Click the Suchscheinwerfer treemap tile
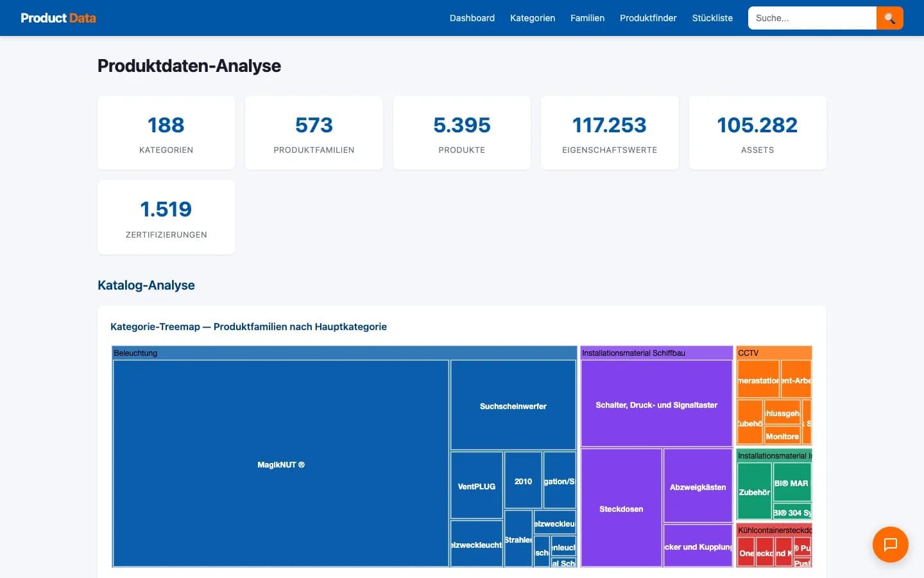 [x=513, y=405]
